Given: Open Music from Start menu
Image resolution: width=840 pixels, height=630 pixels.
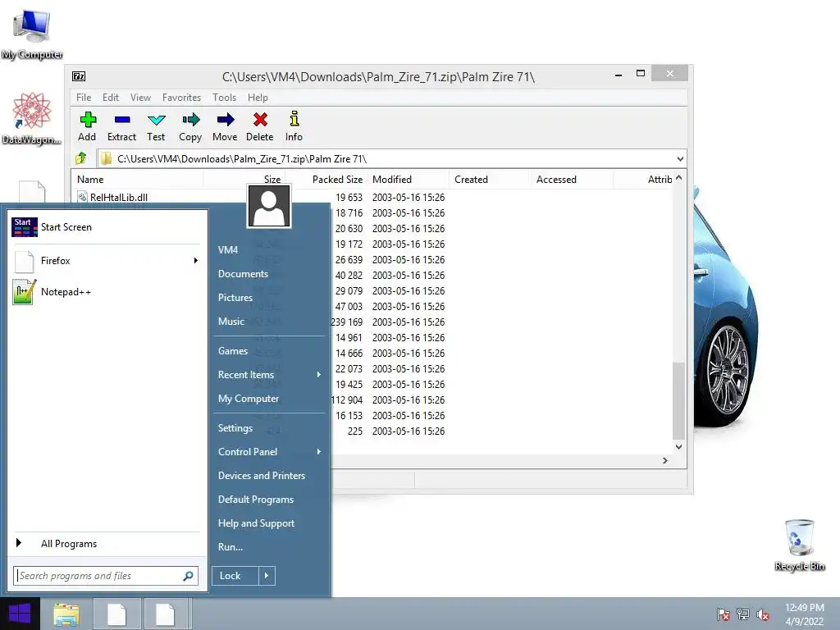Looking at the screenshot, I should tap(231, 322).
